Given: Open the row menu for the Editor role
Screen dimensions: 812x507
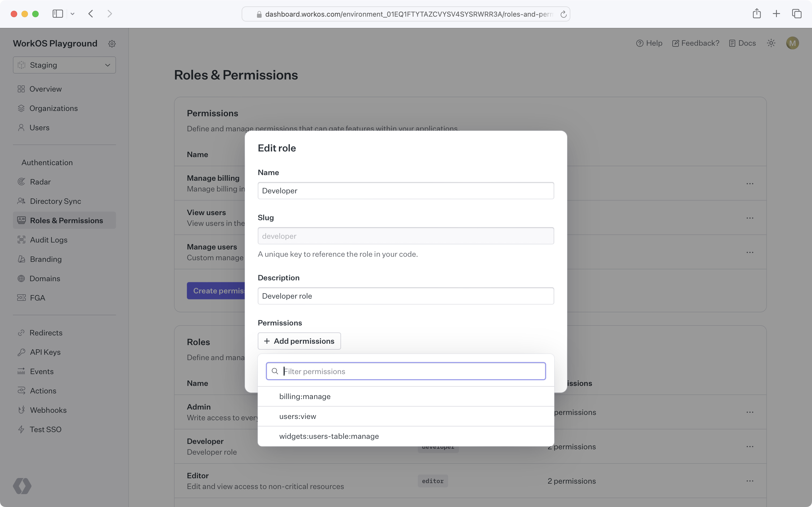Looking at the screenshot, I should pos(750,481).
